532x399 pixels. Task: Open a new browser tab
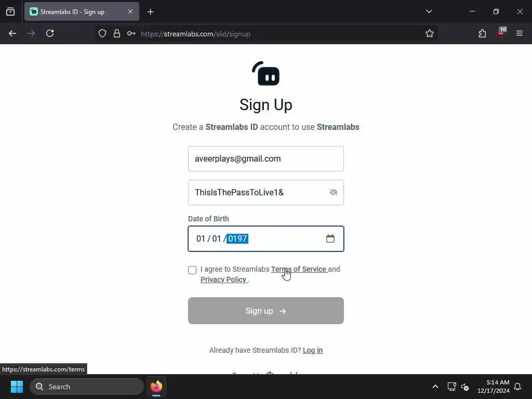point(150,12)
